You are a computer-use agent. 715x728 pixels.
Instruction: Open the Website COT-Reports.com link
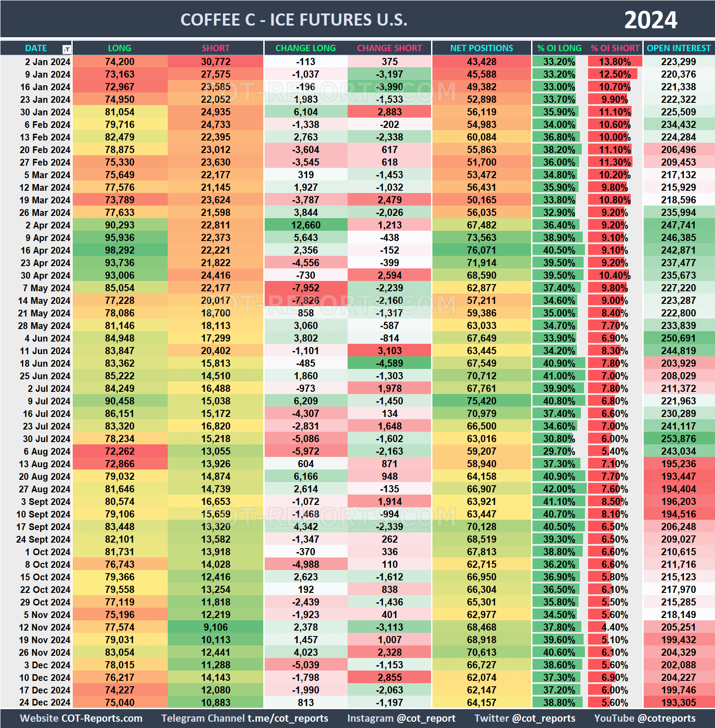(x=81, y=718)
